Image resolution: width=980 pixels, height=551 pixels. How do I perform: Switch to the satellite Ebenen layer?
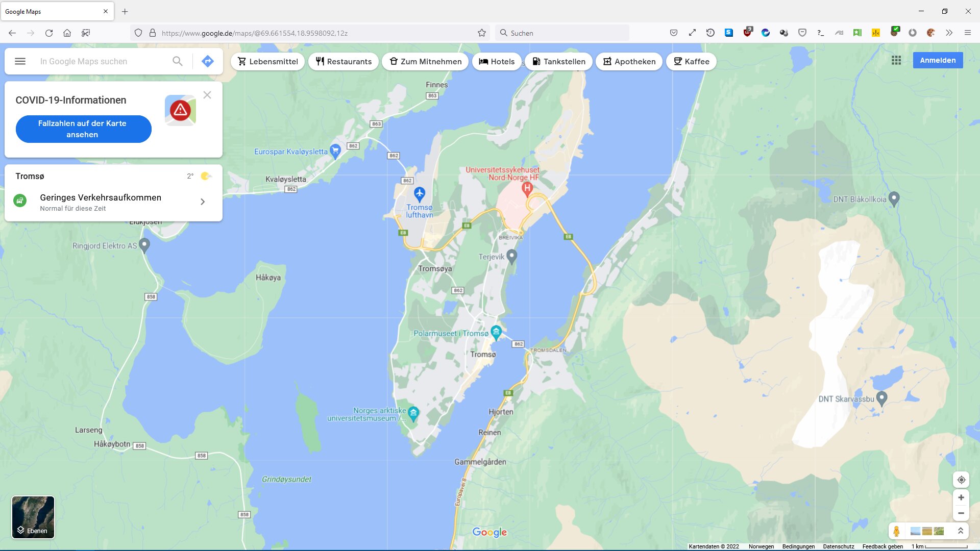click(x=33, y=517)
